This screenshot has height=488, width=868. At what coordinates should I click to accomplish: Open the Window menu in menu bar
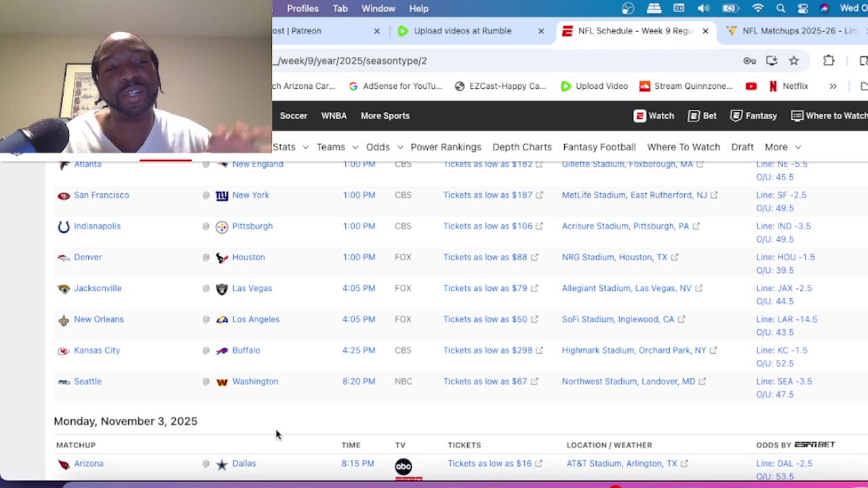coord(378,8)
